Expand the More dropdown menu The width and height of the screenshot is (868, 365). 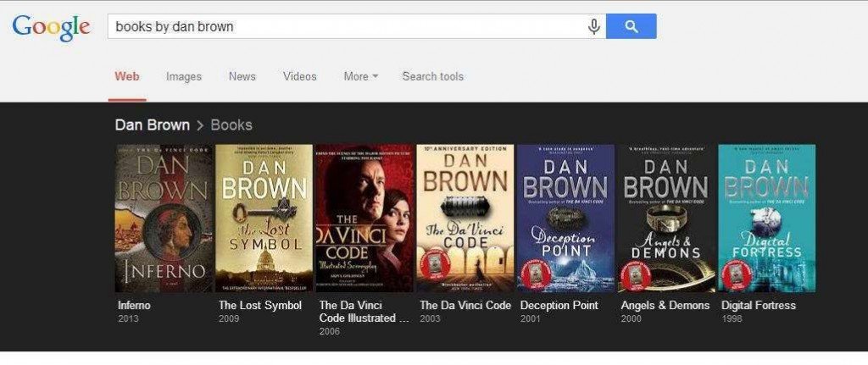[360, 76]
